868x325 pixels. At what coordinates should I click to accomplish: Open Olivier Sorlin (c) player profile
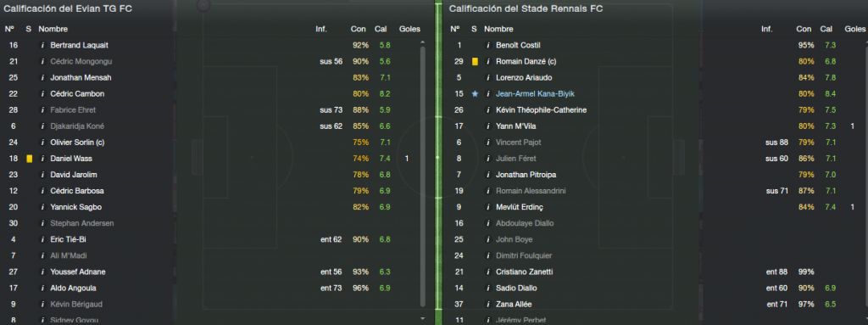[x=77, y=143]
